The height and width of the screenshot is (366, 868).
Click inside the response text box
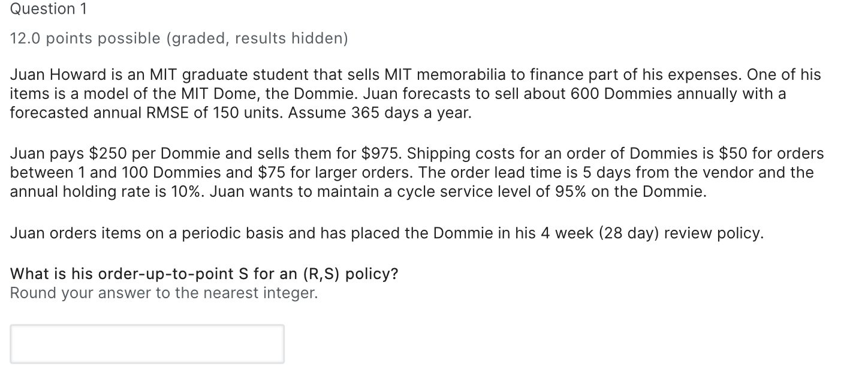[147, 343]
